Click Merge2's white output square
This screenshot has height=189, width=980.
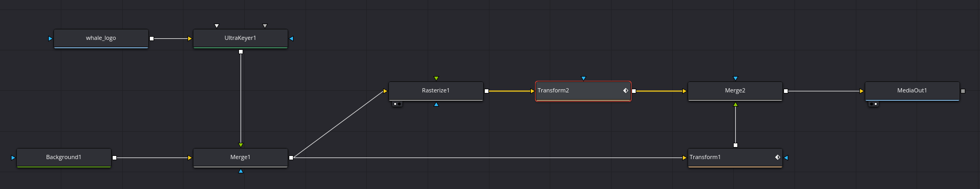click(786, 91)
